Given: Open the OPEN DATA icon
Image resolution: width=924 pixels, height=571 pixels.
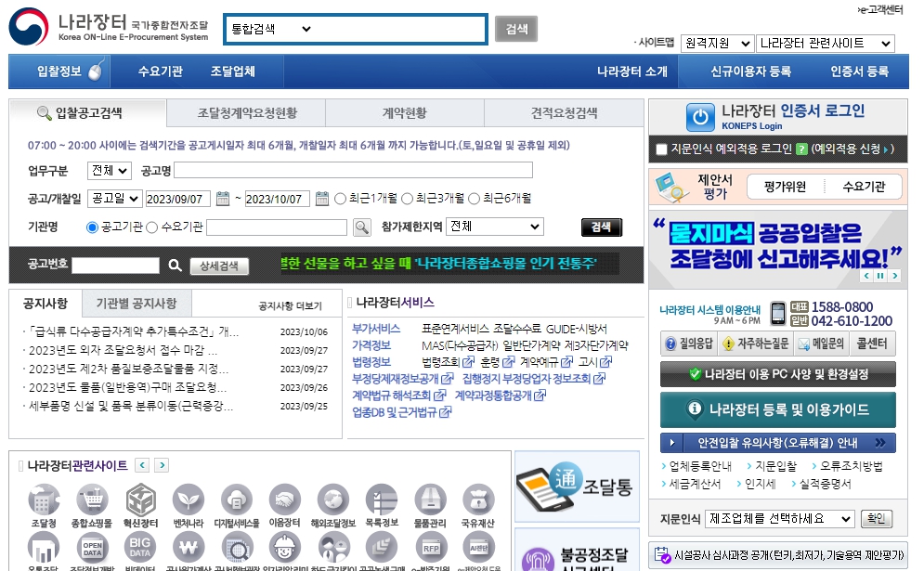Looking at the screenshot, I should pos(92,548).
